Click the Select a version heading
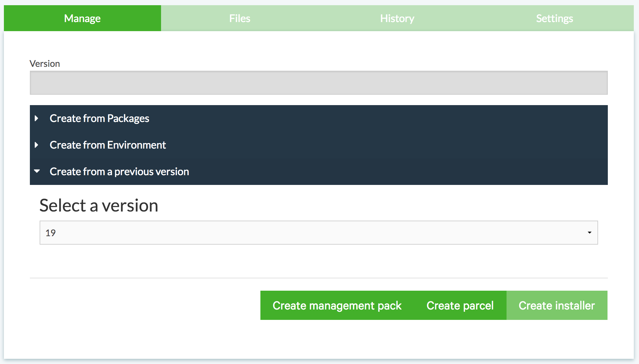The width and height of the screenshot is (639, 364). point(99,205)
